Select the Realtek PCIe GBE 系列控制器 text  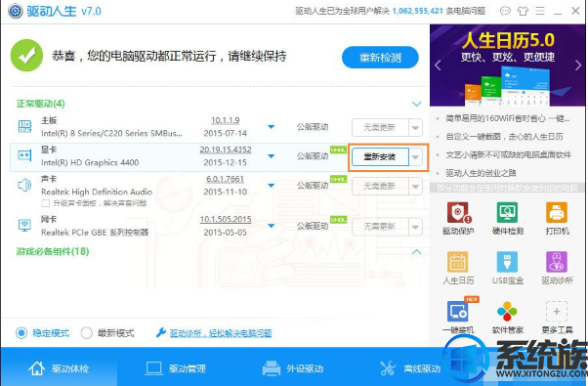coord(95,233)
